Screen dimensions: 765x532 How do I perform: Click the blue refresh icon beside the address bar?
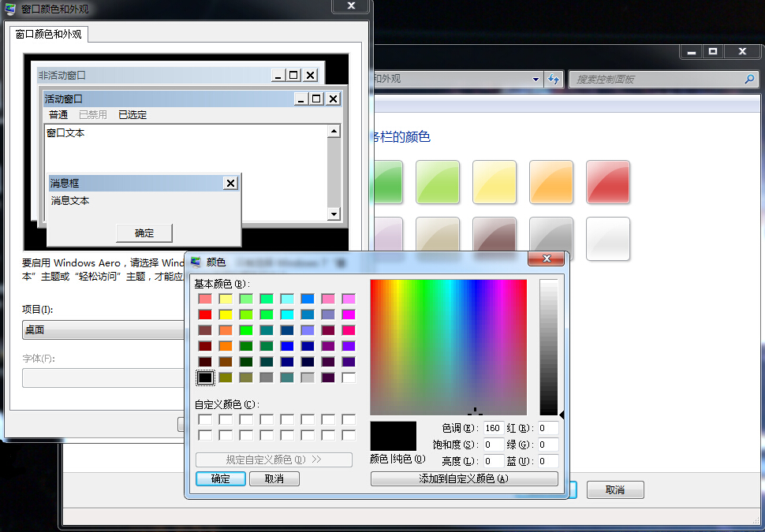click(x=553, y=79)
